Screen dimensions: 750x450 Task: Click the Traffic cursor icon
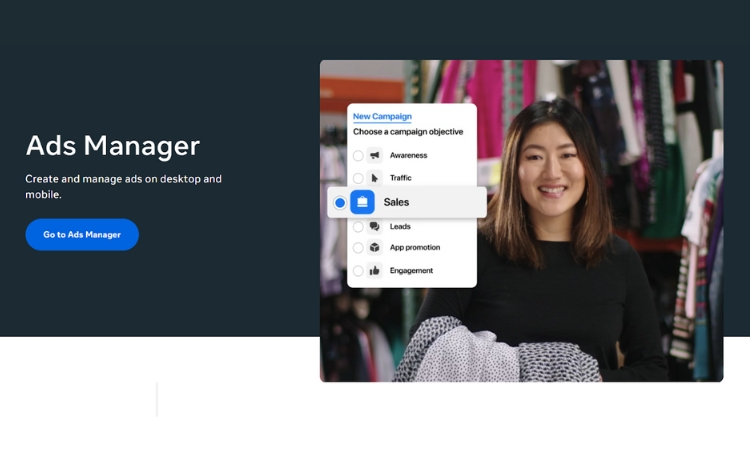point(375,178)
